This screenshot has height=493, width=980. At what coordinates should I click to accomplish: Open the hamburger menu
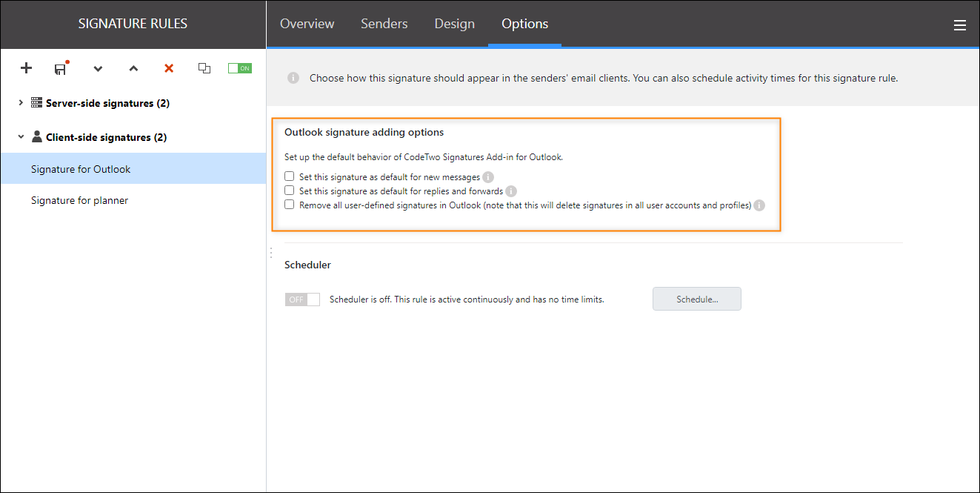[x=960, y=24]
